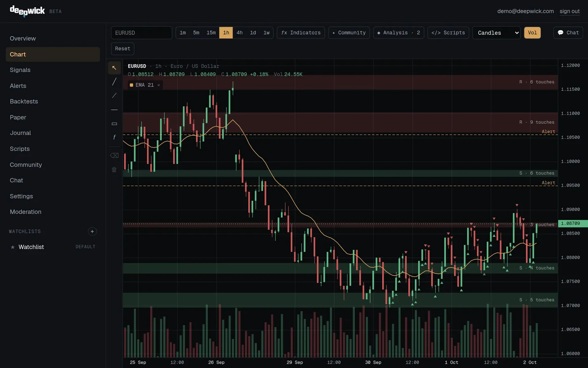The width and height of the screenshot is (588, 368).
Task: Toggle the Vol volume display
Action: pos(532,33)
